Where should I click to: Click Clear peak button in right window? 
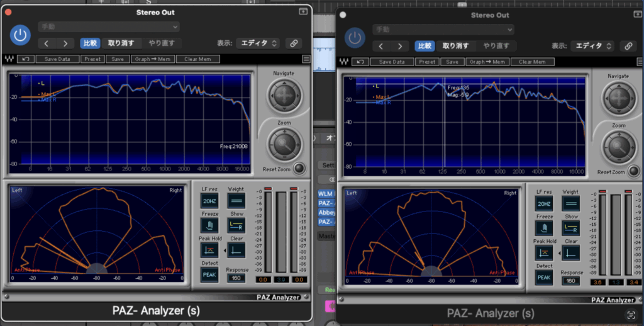571,253
